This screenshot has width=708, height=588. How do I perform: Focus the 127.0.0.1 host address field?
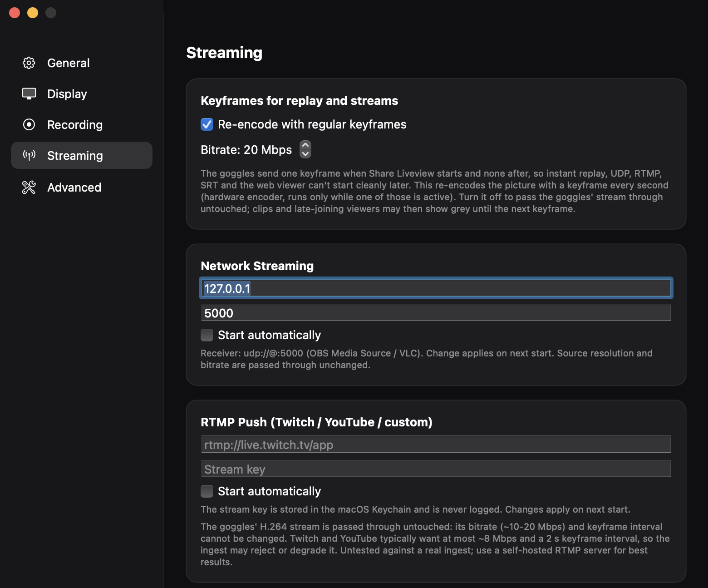[436, 288]
